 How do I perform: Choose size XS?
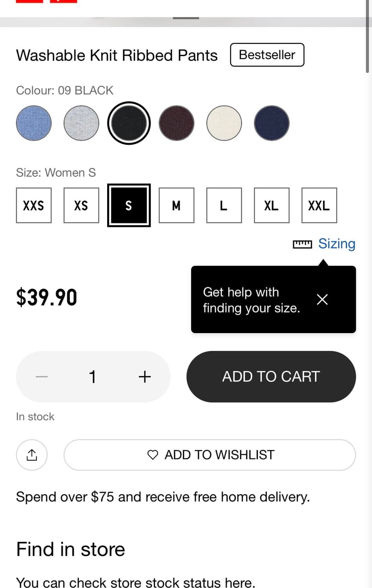(81, 205)
